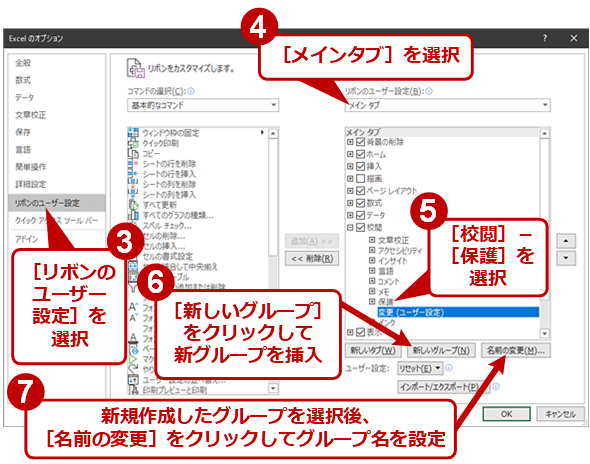
Task: Uncheck the 校閲 tab checkbox
Action: tap(360, 227)
